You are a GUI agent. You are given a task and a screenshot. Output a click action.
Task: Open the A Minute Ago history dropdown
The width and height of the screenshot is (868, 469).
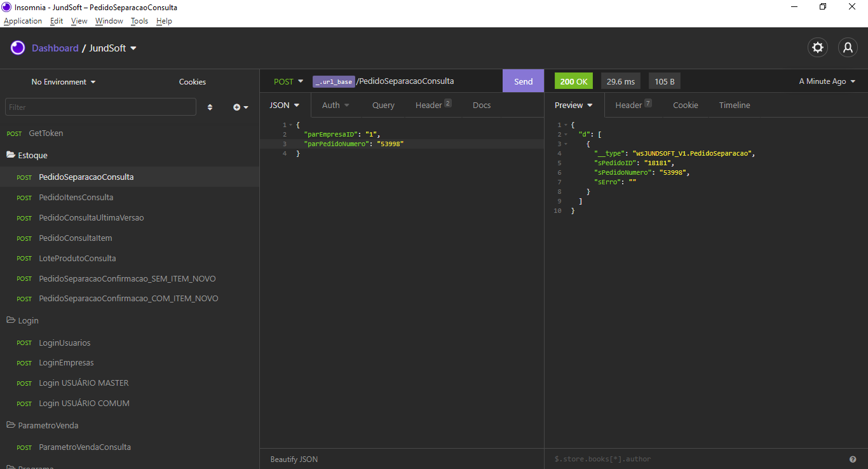click(827, 81)
